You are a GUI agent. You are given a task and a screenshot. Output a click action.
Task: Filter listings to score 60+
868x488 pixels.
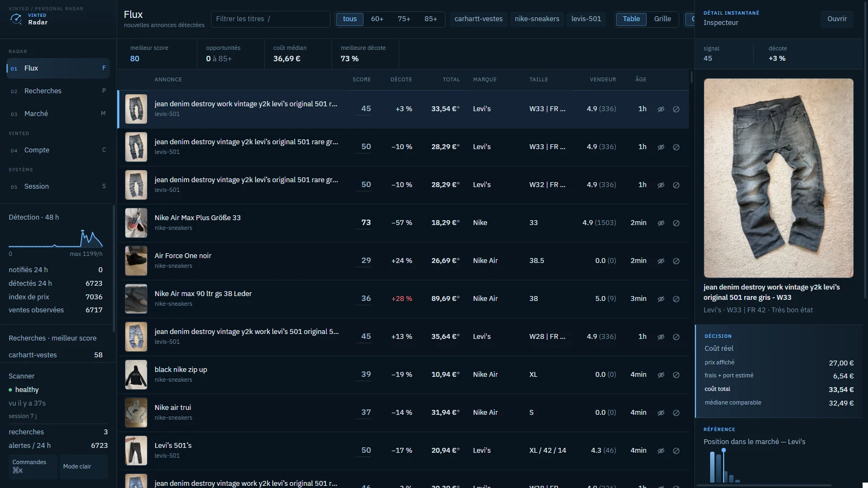coord(377,19)
